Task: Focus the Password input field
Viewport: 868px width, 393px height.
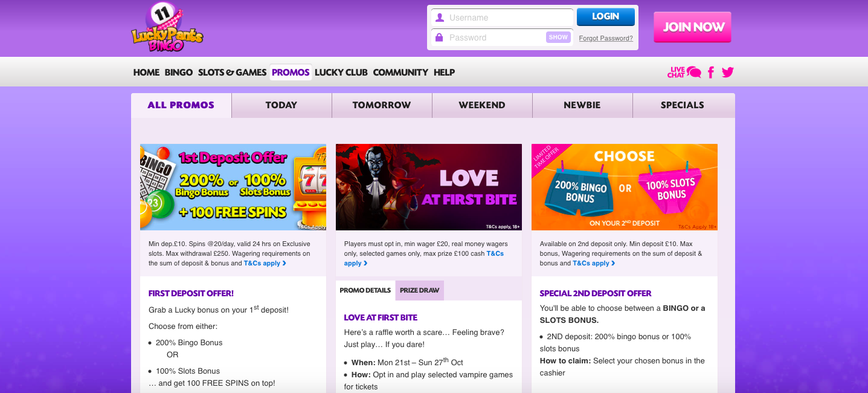Action: point(502,37)
